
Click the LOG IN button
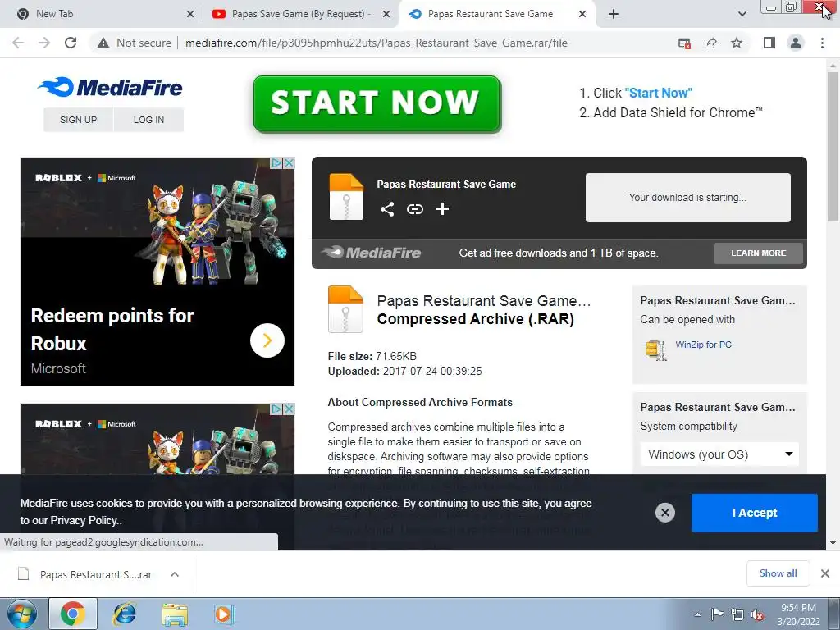pos(148,120)
